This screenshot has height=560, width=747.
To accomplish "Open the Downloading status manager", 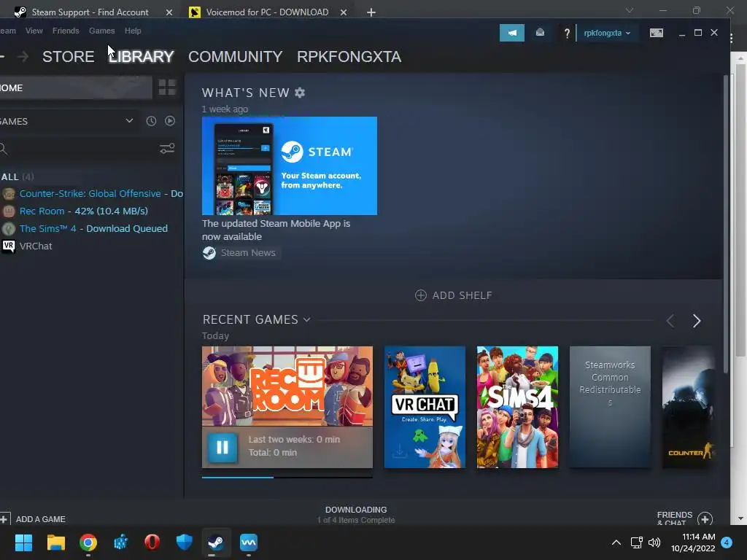I will [x=356, y=515].
